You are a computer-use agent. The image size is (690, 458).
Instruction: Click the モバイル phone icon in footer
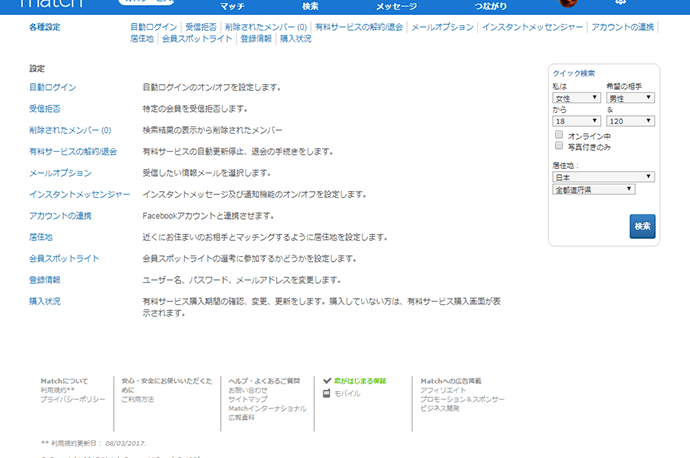(327, 393)
